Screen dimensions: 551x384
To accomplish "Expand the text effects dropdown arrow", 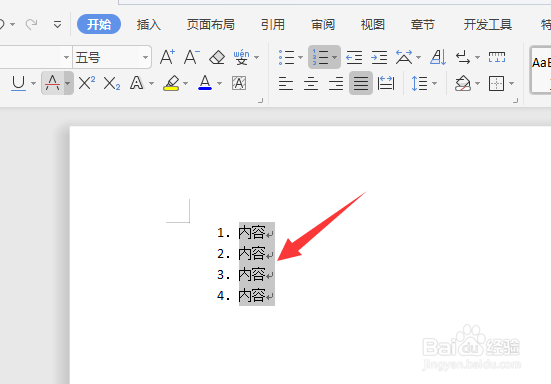I will (x=151, y=84).
